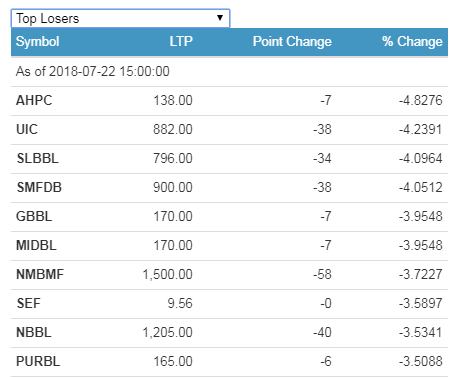Click the dropdown arrow next to Top Losers

pyautogui.click(x=220, y=18)
